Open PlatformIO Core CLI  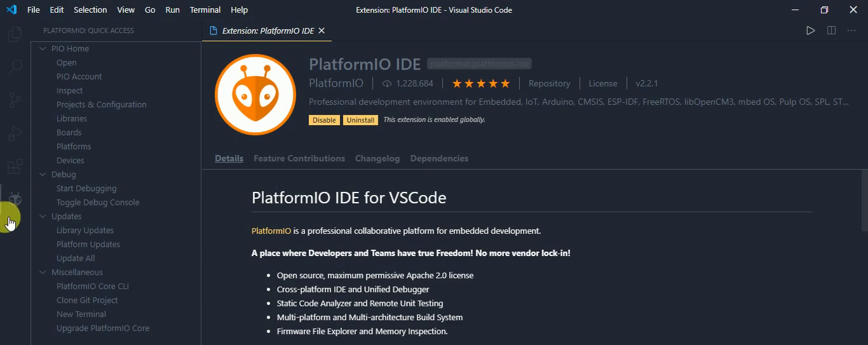click(x=93, y=286)
